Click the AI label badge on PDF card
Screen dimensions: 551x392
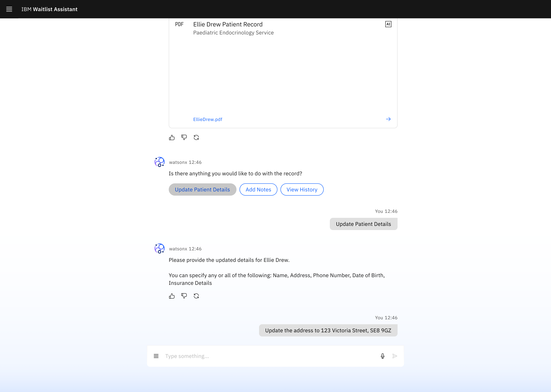(x=388, y=24)
